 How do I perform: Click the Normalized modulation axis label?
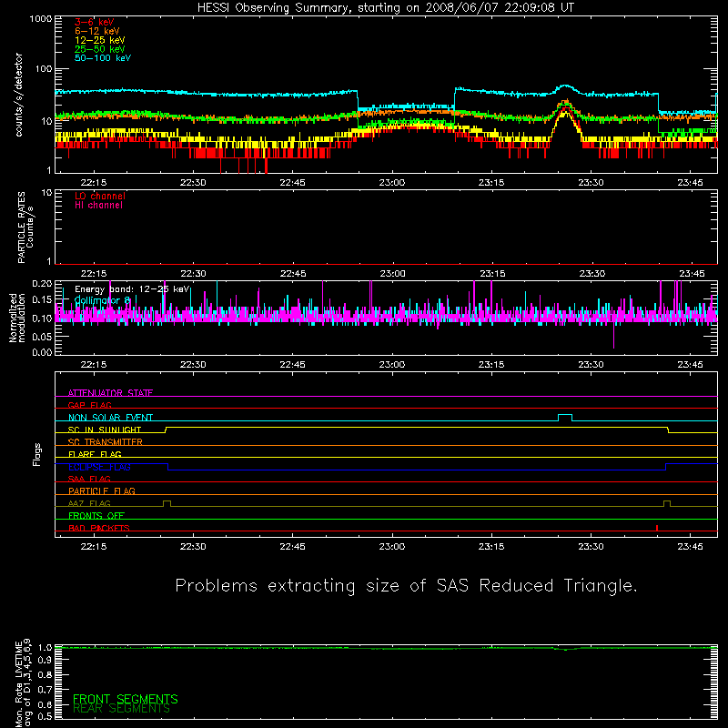pos(17,318)
